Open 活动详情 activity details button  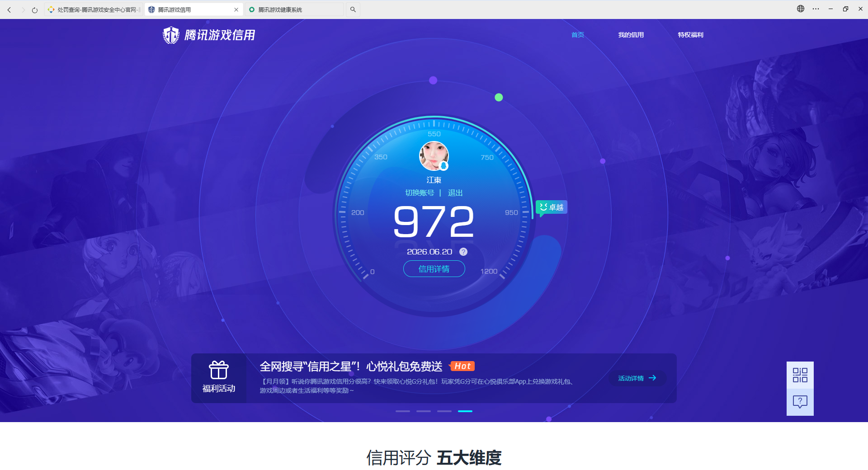point(637,378)
